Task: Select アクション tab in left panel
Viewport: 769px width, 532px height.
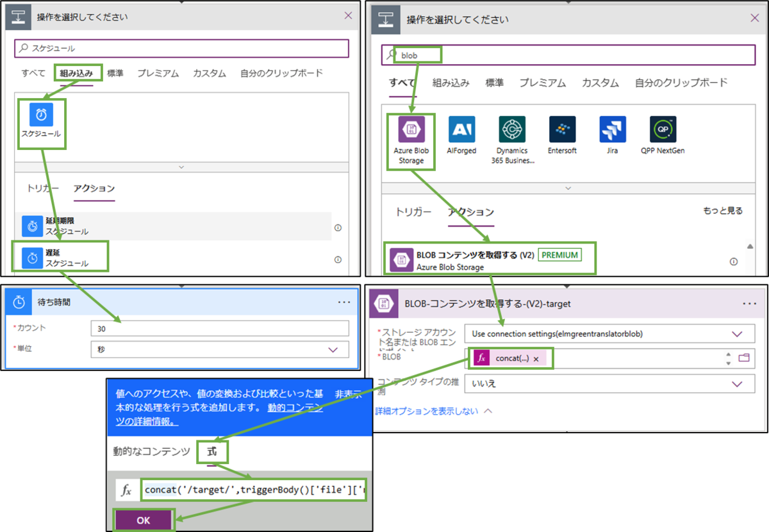Action: 94,188
